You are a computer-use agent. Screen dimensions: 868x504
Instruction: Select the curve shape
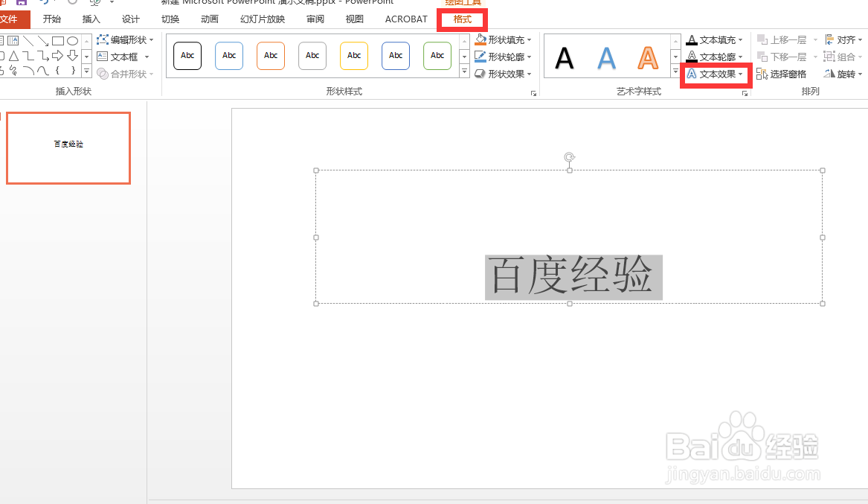(43, 71)
